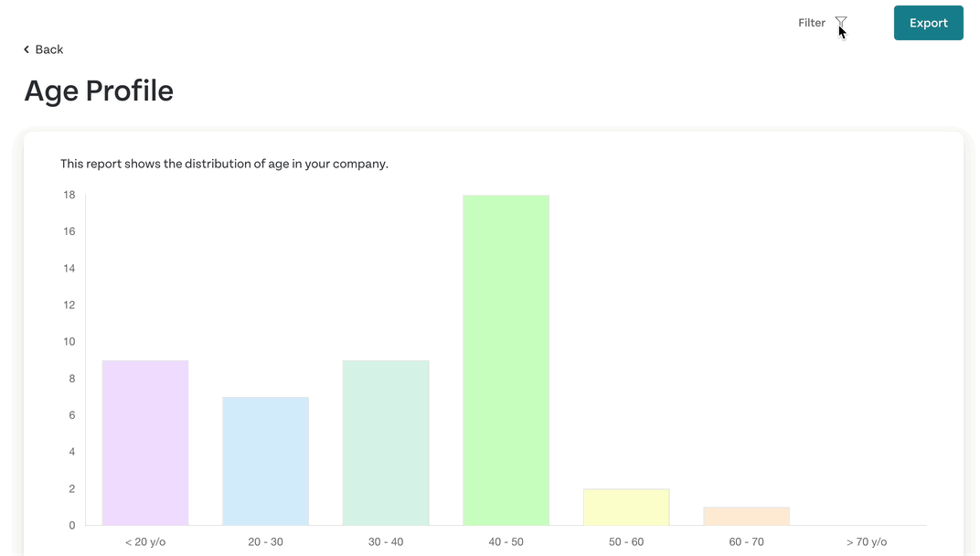Image resolution: width=980 pixels, height=556 pixels.
Task: Click the 40 - 50 axis label
Action: tap(506, 541)
